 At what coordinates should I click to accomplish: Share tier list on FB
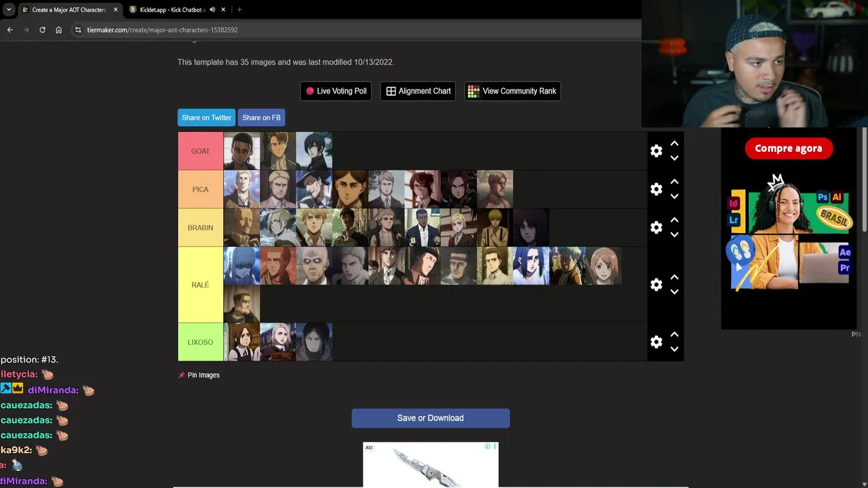(261, 117)
